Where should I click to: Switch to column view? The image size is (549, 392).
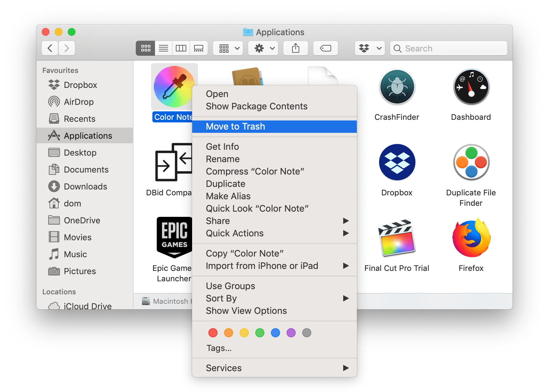181,48
